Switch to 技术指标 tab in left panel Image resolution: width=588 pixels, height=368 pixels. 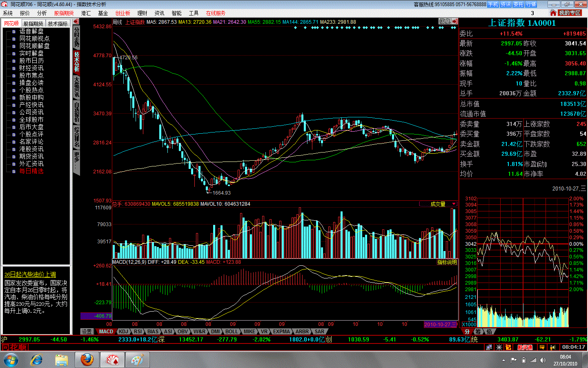pyautogui.click(x=58, y=24)
